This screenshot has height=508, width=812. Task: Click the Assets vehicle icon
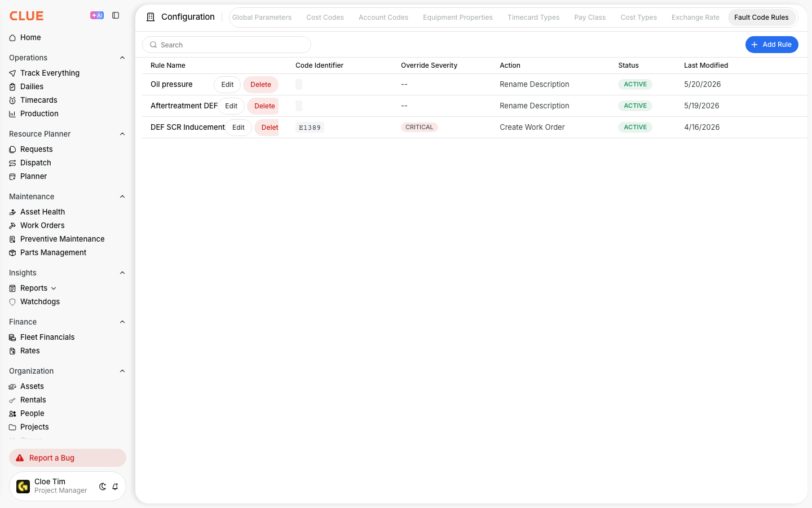pos(12,387)
